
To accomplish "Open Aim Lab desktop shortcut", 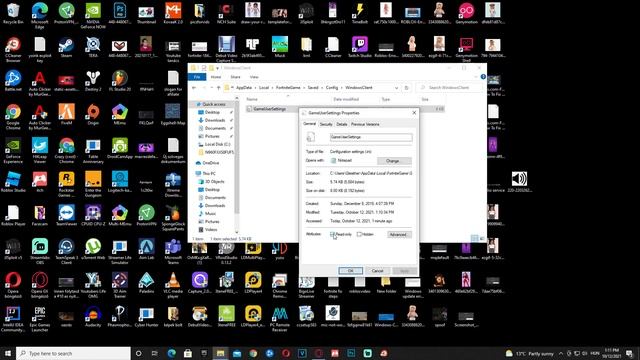I will tap(146, 249).
